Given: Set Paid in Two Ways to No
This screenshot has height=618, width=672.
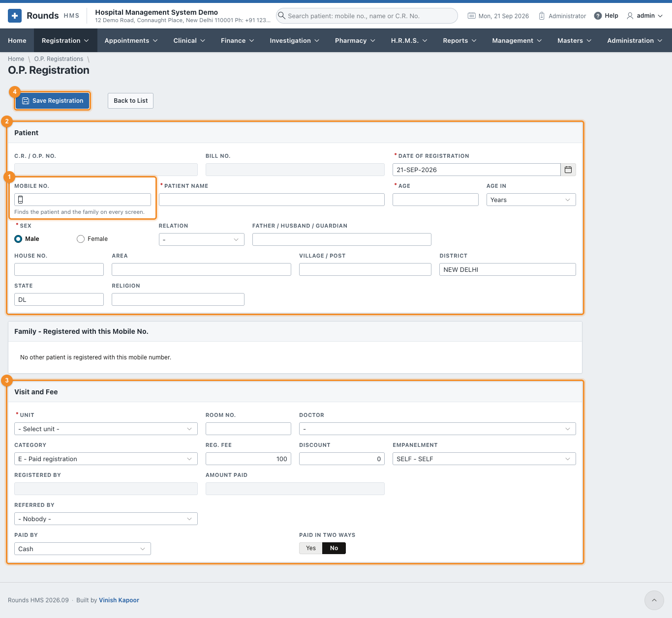Looking at the screenshot, I should [334, 548].
